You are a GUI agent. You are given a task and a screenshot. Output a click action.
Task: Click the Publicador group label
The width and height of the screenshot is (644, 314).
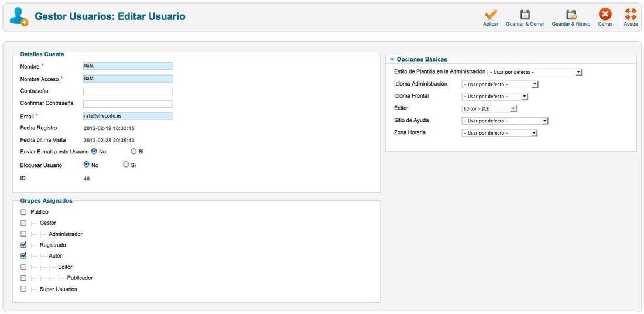[80, 278]
